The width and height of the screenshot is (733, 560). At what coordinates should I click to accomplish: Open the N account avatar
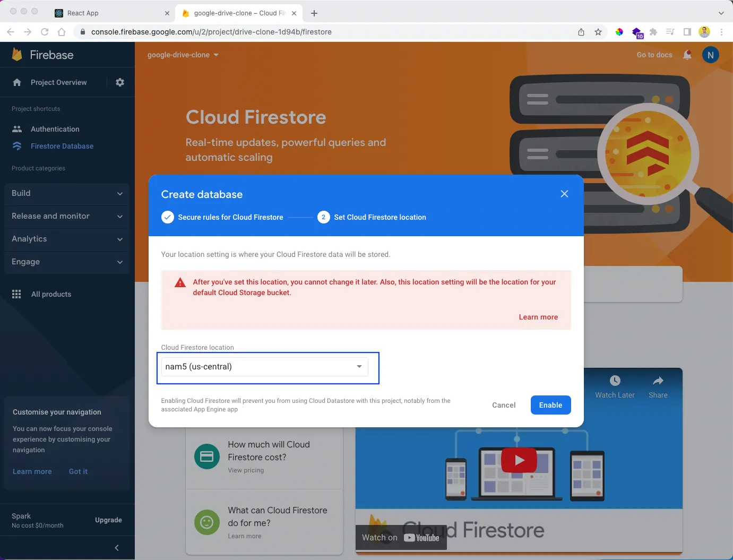pyautogui.click(x=711, y=55)
